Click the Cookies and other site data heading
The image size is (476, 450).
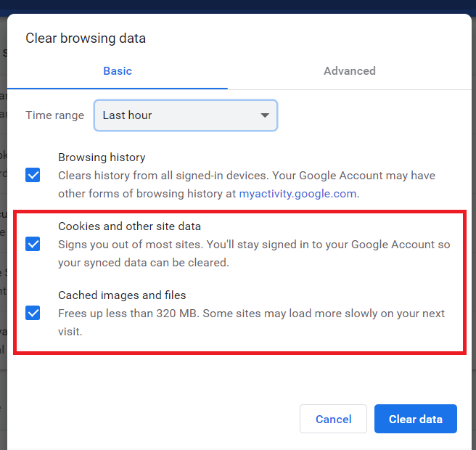pyautogui.click(x=129, y=226)
